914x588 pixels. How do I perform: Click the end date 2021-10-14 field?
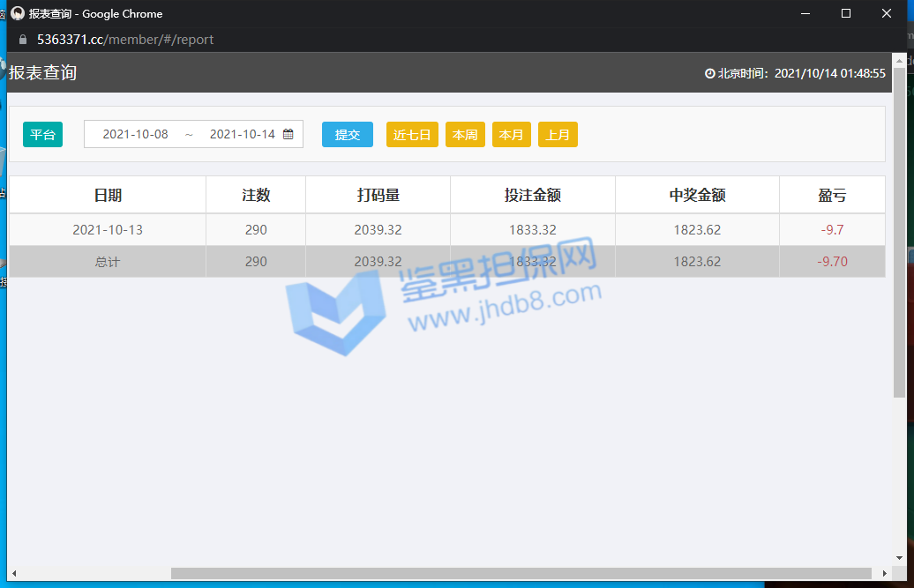point(242,135)
